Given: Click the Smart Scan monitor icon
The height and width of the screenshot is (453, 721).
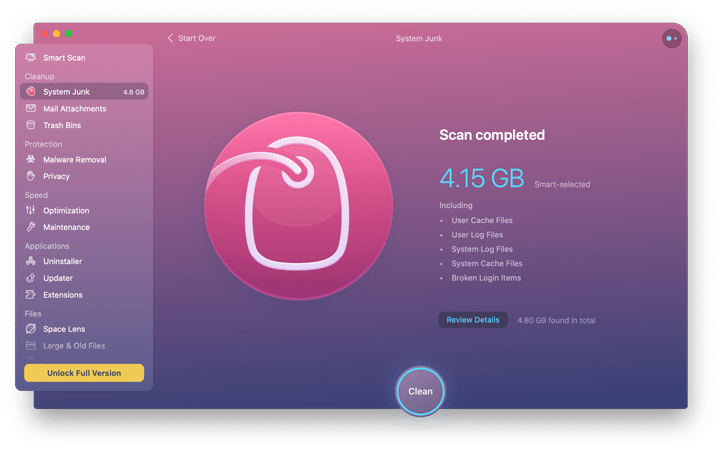Looking at the screenshot, I should click(31, 57).
